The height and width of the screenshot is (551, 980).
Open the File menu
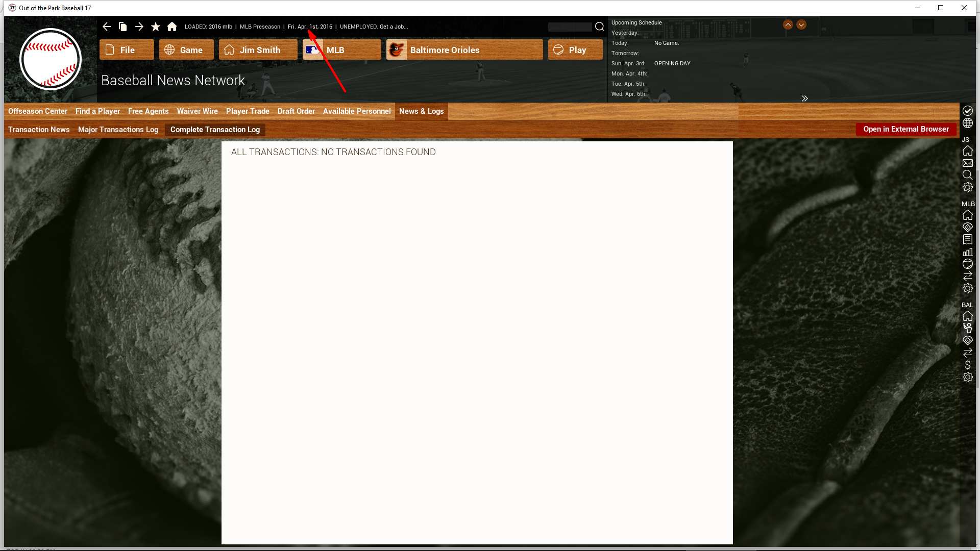(x=127, y=50)
